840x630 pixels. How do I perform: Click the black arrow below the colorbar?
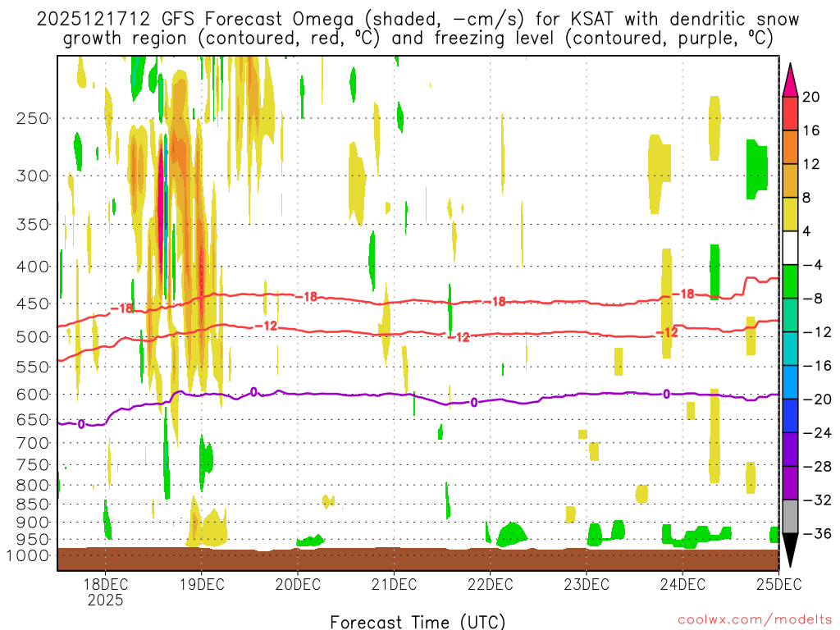tap(791, 550)
